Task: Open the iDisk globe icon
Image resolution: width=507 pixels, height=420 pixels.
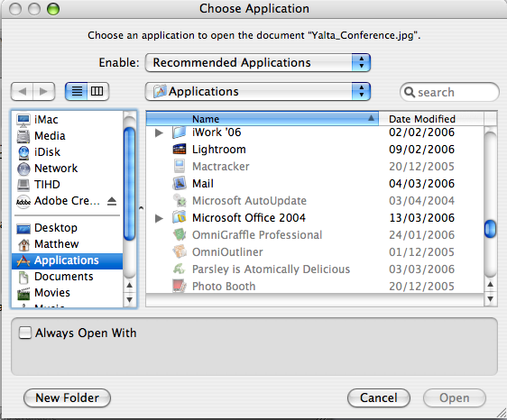Action: (23, 152)
